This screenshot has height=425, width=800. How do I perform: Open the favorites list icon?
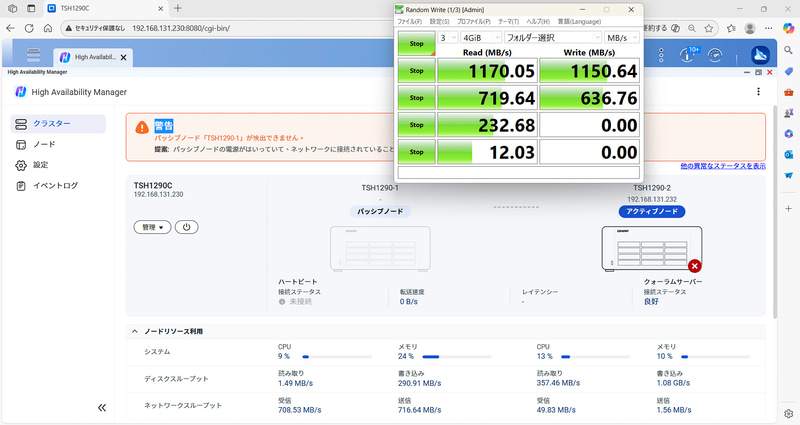[x=731, y=28]
